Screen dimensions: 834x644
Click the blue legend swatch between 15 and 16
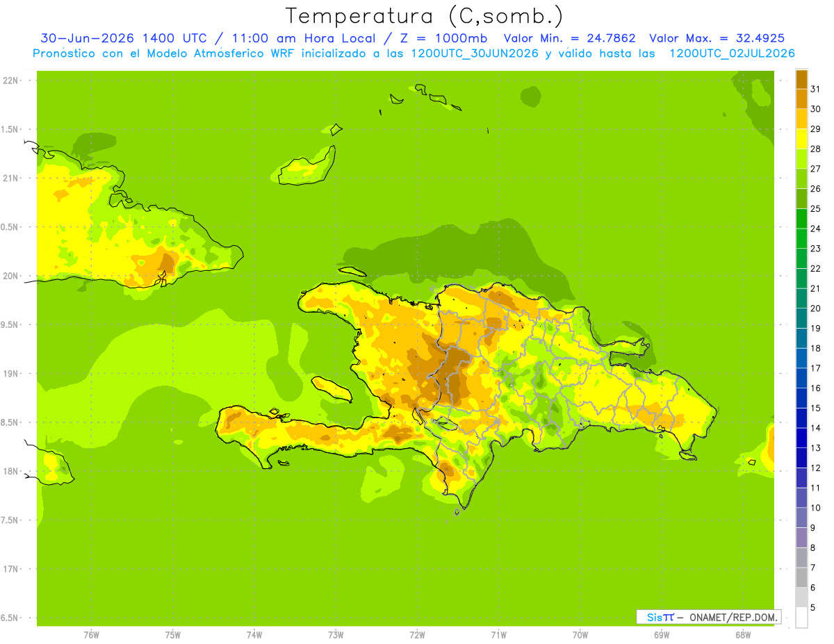point(801,398)
